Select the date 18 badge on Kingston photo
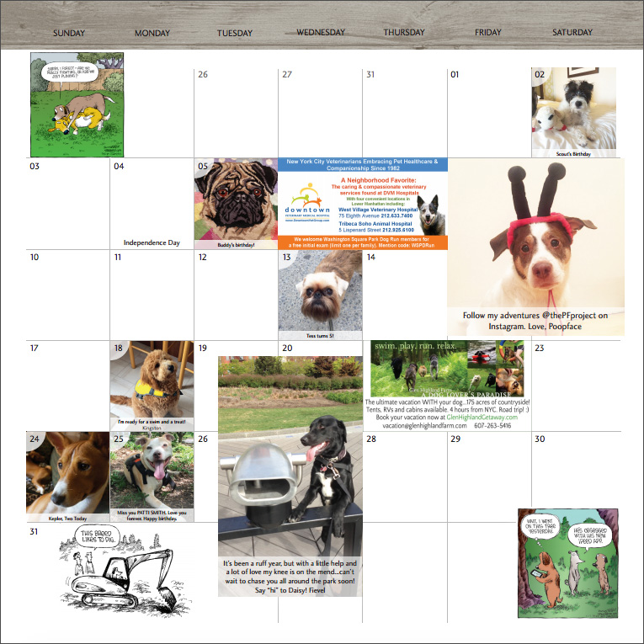The image size is (644, 644). 119,348
